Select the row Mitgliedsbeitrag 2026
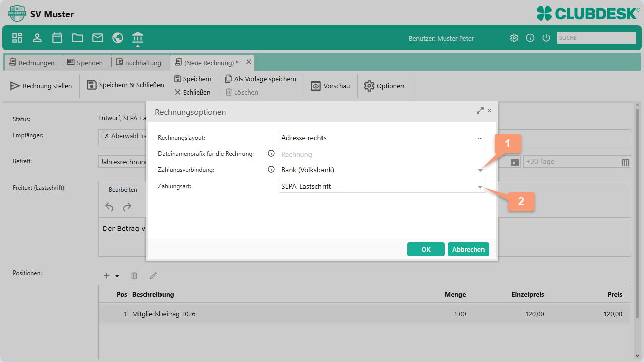 364,314
